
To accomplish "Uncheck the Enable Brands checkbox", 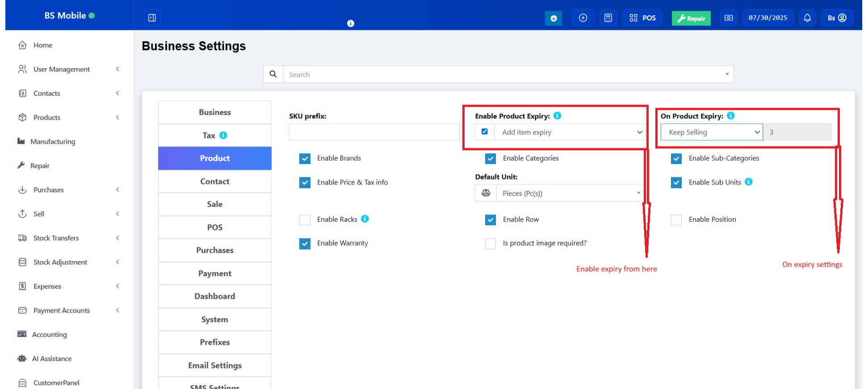I will tap(305, 159).
